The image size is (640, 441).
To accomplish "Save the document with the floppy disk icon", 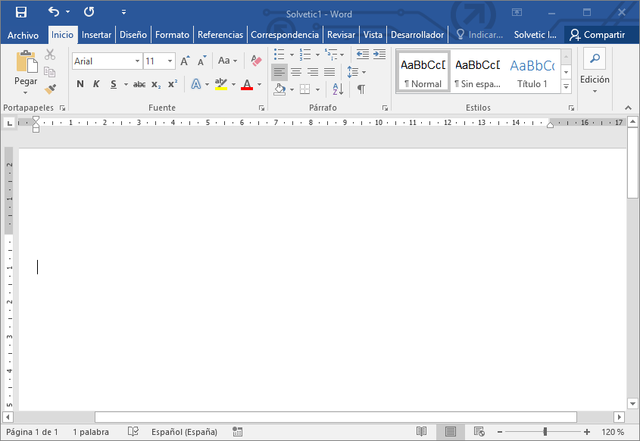I will tap(21, 12).
